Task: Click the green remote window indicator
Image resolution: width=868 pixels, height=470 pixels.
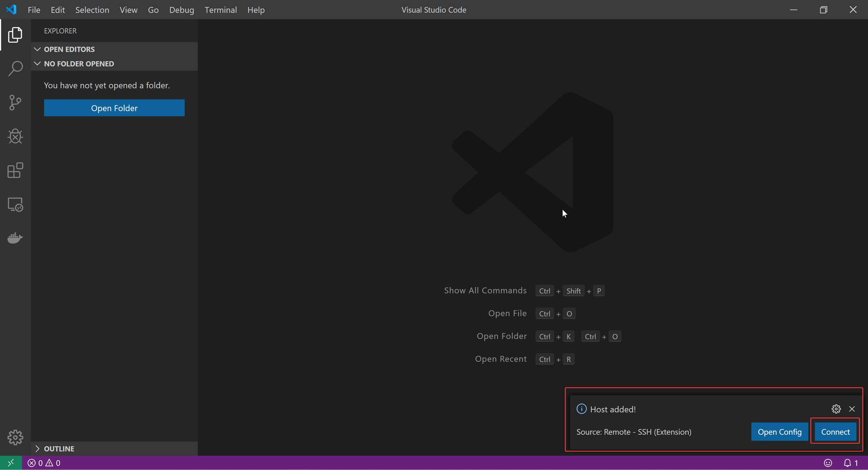Action: [11, 463]
